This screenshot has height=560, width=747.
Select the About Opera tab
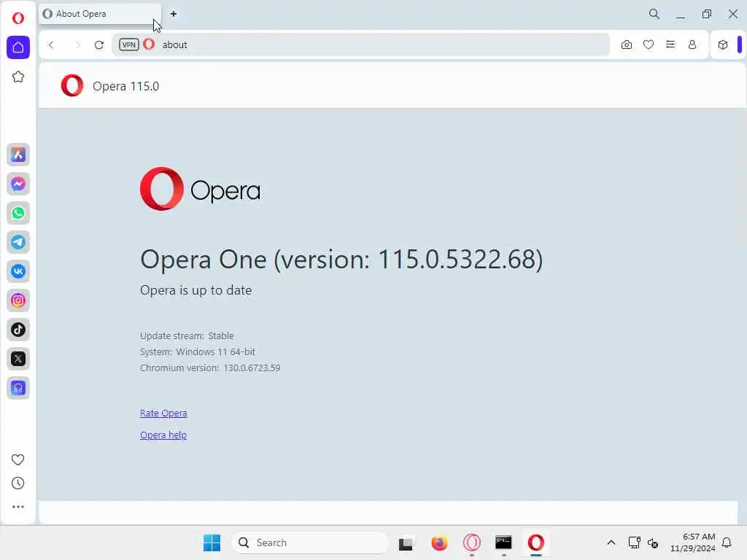pyautogui.click(x=100, y=14)
